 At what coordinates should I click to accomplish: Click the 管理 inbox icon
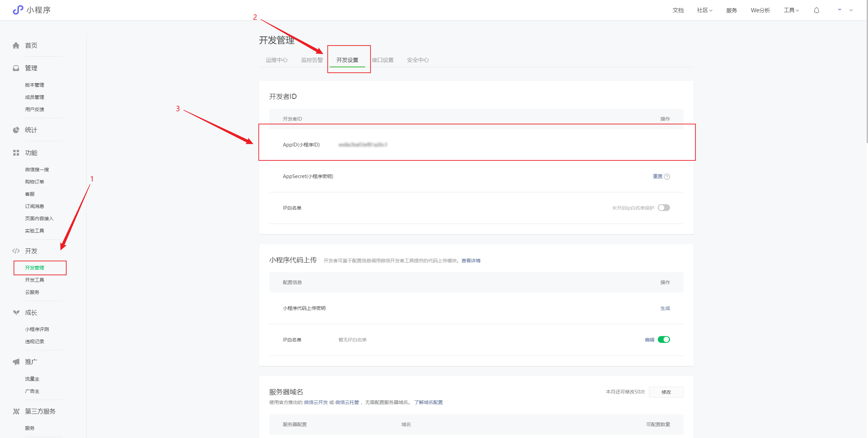coord(16,68)
